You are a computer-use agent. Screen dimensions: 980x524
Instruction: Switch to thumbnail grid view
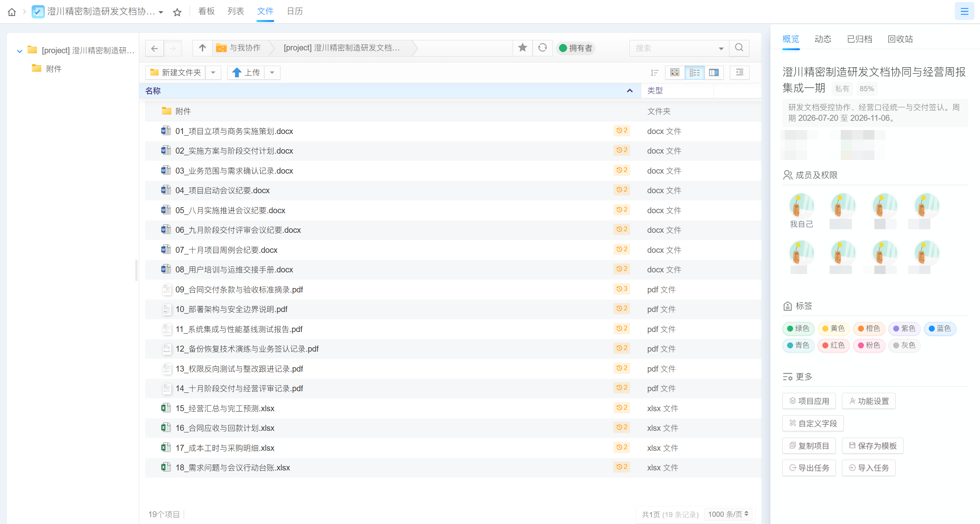(675, 72)
